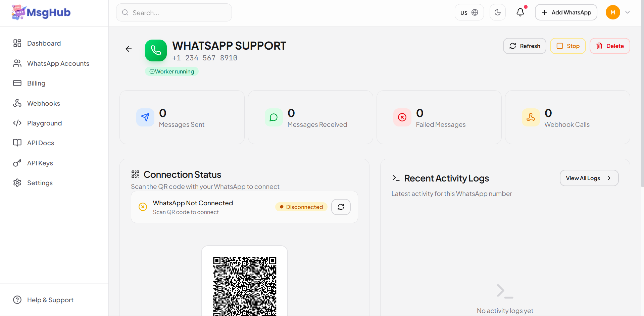Delete the WhatsApp Support account
This screenshot has width=644, height=316.
610,46
